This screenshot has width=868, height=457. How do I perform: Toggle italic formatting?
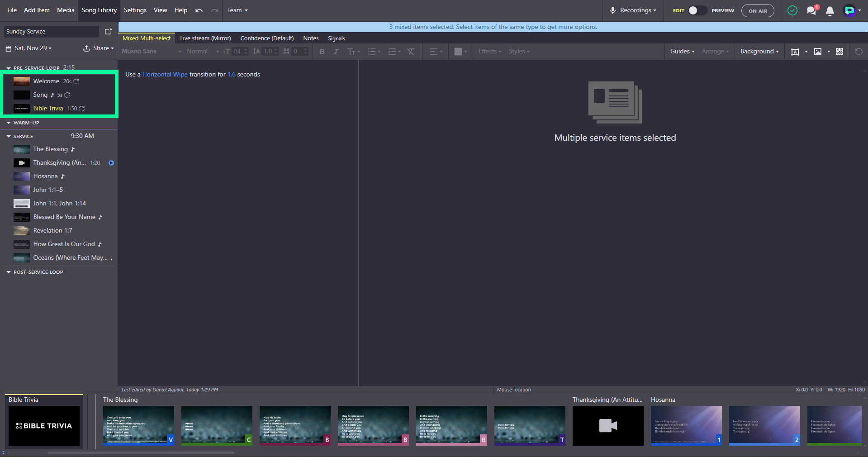tap(336, 52)
